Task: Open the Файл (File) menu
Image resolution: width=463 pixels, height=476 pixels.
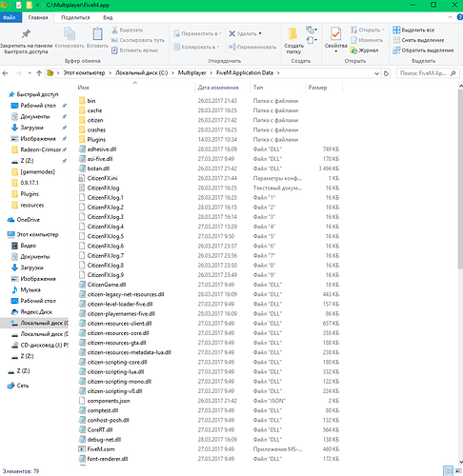Action: [x=10, y=17]
